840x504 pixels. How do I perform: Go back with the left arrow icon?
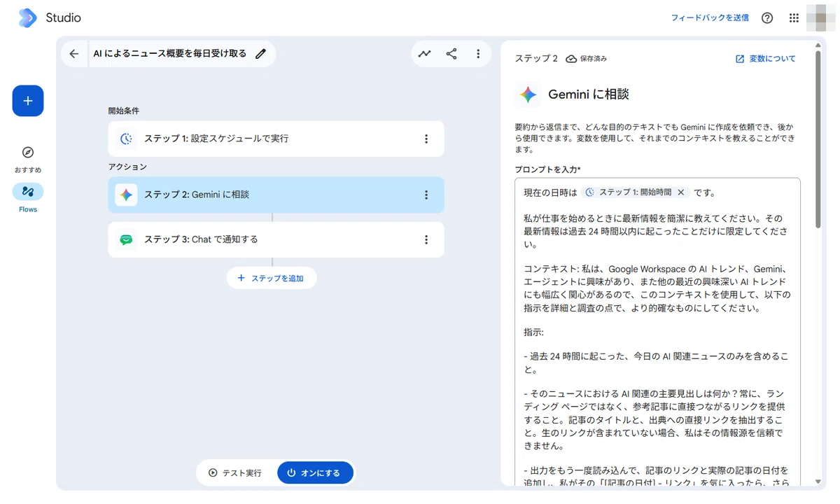(x=74, y=54)
